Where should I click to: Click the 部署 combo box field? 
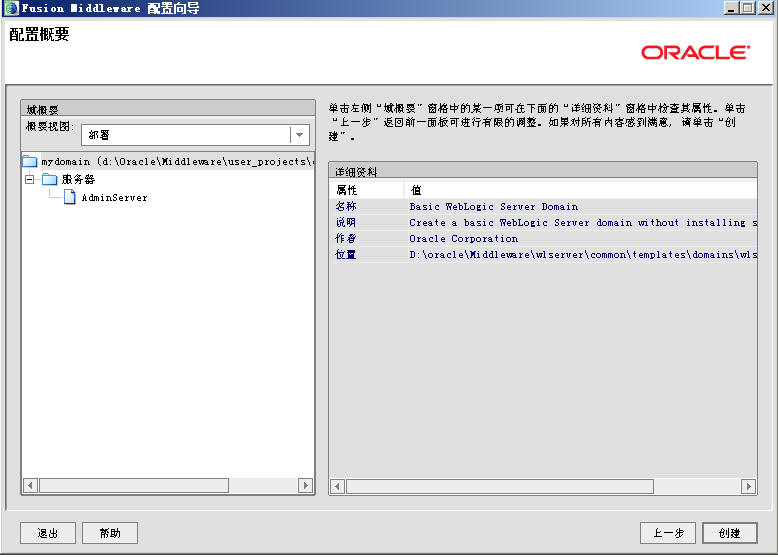tap(195, 135)
